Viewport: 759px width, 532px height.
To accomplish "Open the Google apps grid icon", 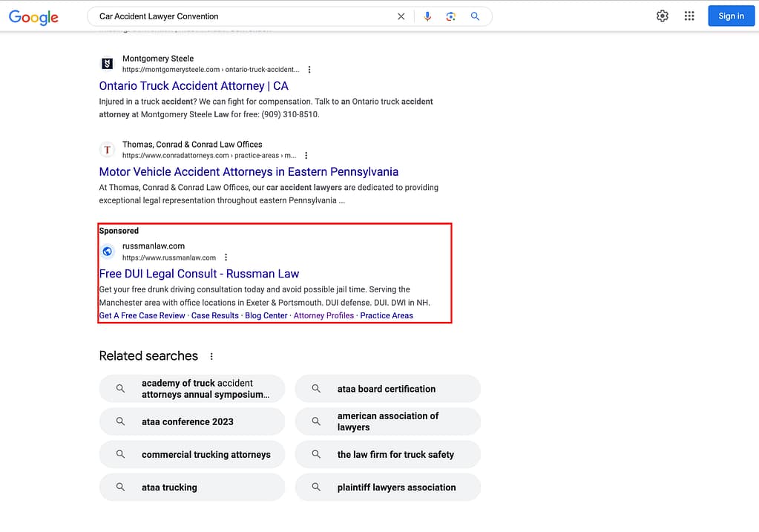I will click(x=689, y=16).
